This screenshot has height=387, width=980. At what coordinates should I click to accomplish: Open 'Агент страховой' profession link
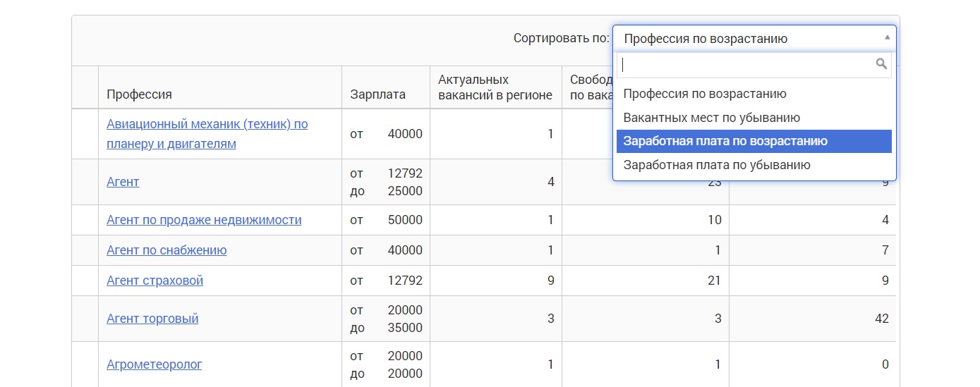pyautogui.click(x=155, y=281)
